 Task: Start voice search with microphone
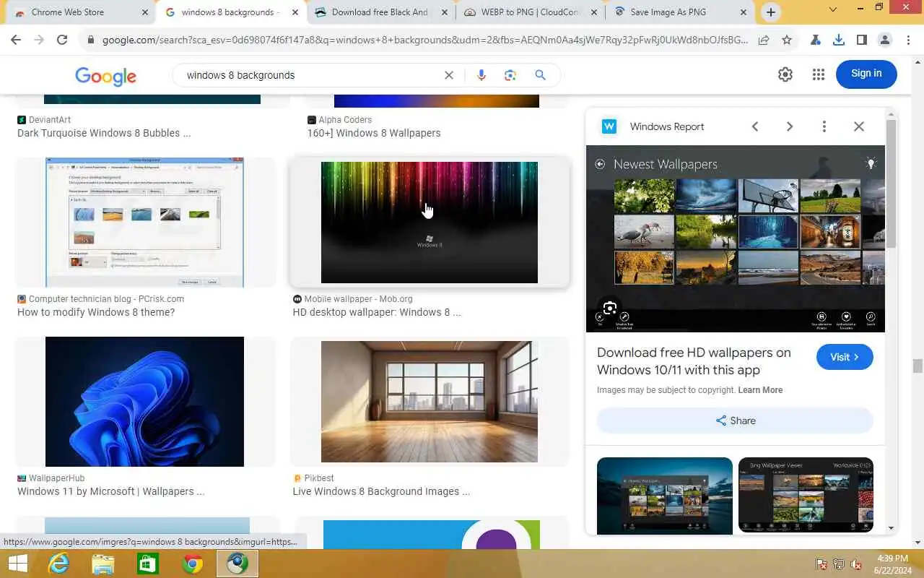pyautogui.click(x=481, y=75)
